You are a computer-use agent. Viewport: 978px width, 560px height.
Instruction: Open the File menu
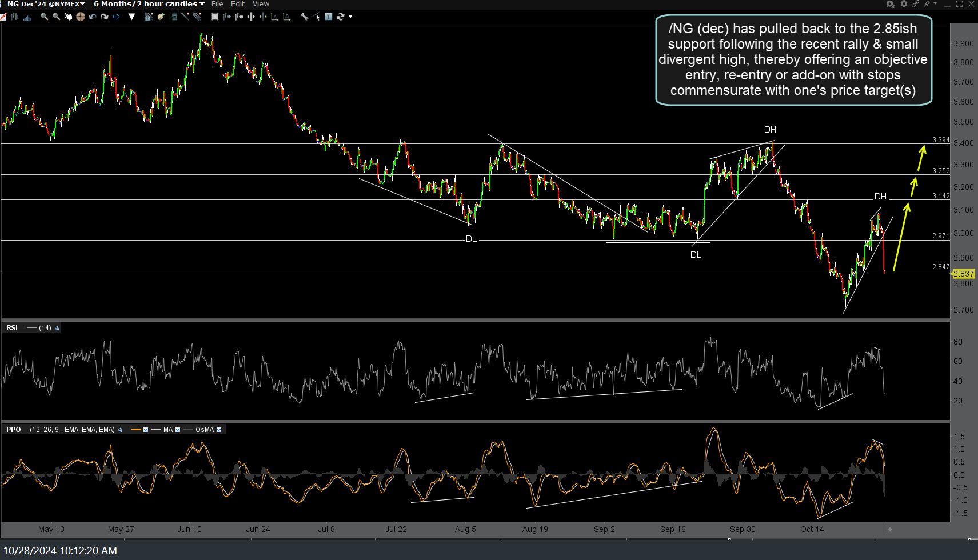(217, 4)
